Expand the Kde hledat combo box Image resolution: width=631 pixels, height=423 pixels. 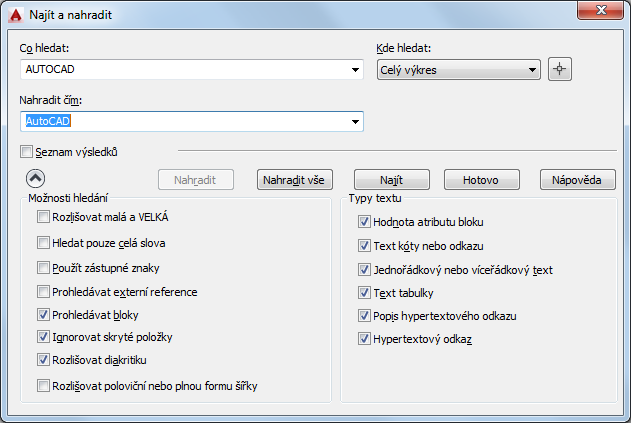click(x=459, y=70)
